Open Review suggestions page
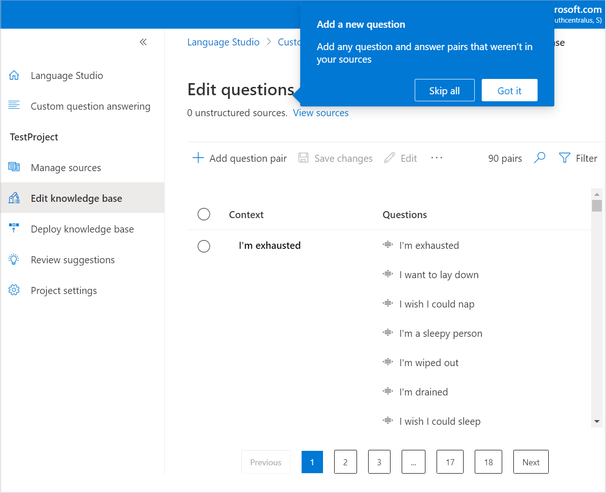Viewport: 606px width, 493px height. tap(73, 260)
